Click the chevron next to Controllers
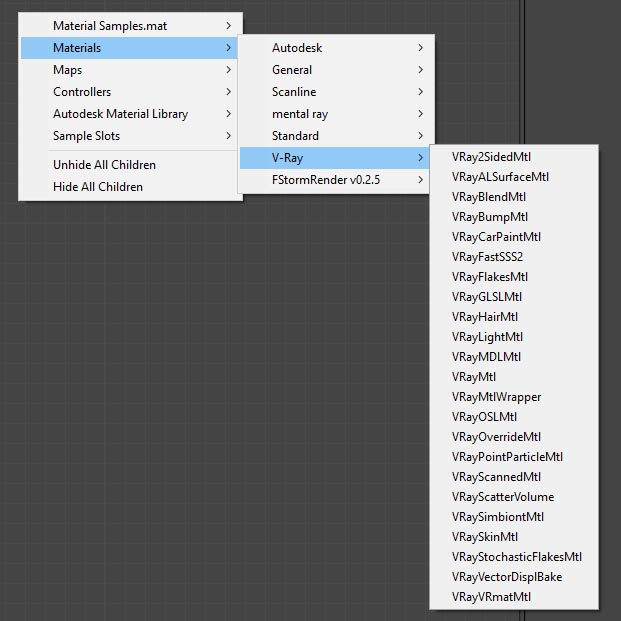 coord(229,92)
